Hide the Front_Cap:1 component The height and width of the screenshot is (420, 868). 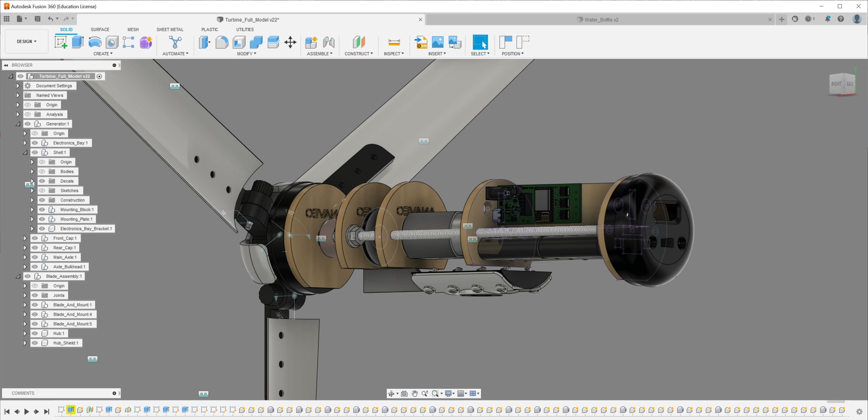[x=35, y=238]
